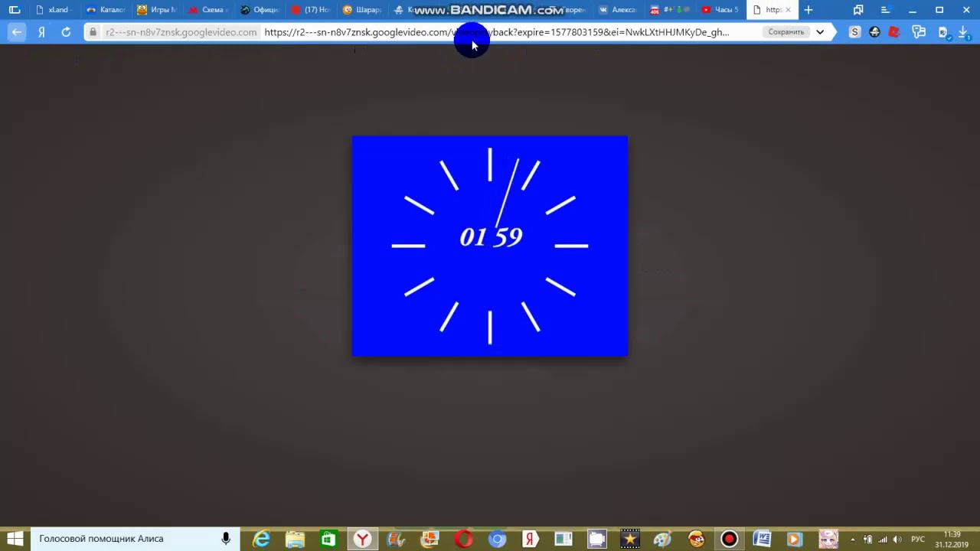The height and width of the screenshot is (551, 980).
Task: Go back using the browser back arrow
Action: point(17,32)
